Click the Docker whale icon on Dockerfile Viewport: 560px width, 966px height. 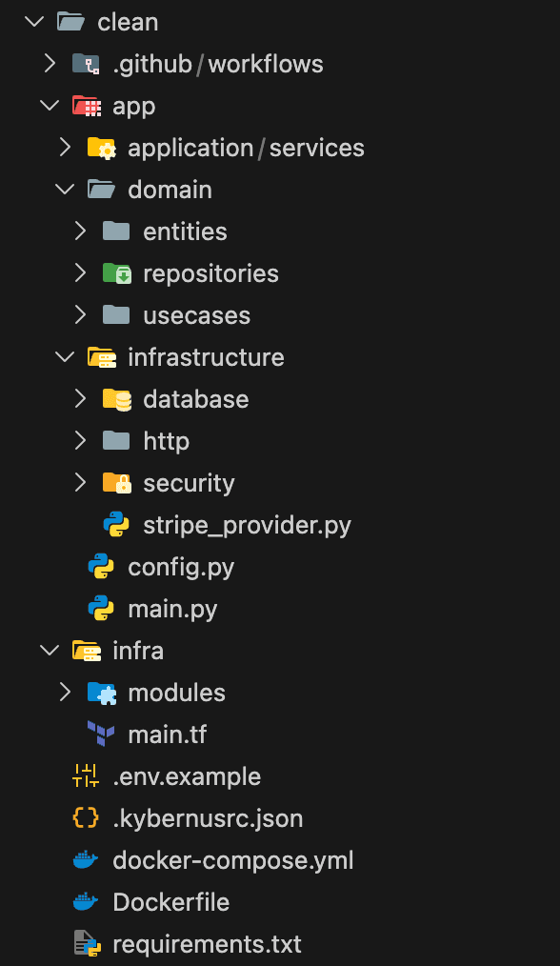click(x=86, y=901)
